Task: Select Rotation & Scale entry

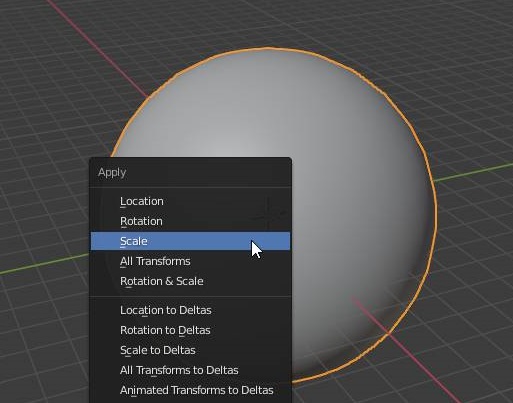Action: click(190, 281)
